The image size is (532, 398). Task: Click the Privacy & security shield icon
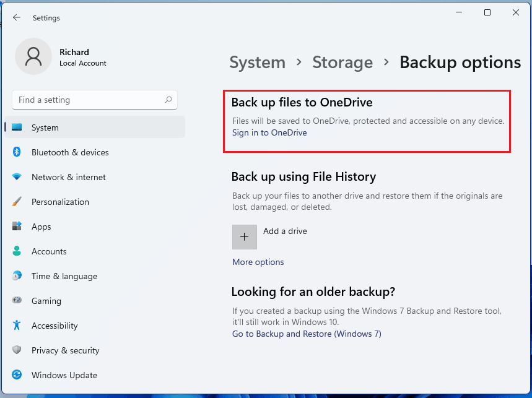[x=17, y=350]
